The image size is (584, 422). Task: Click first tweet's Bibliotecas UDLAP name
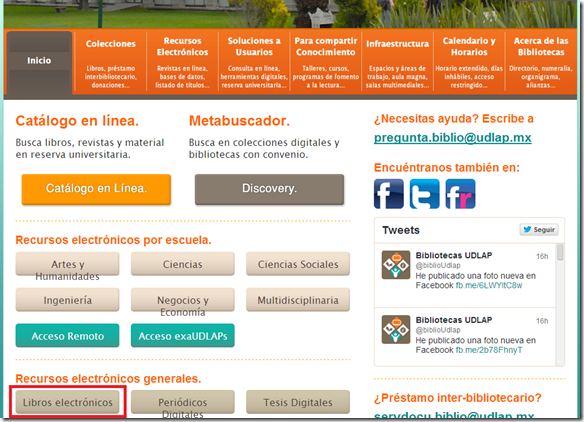[x=454, y=256]
